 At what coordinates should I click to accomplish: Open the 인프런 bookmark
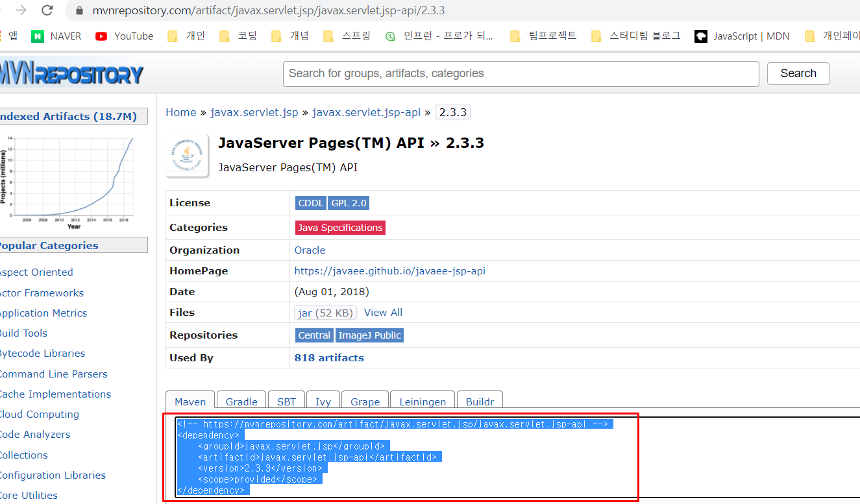coord(439,36)
